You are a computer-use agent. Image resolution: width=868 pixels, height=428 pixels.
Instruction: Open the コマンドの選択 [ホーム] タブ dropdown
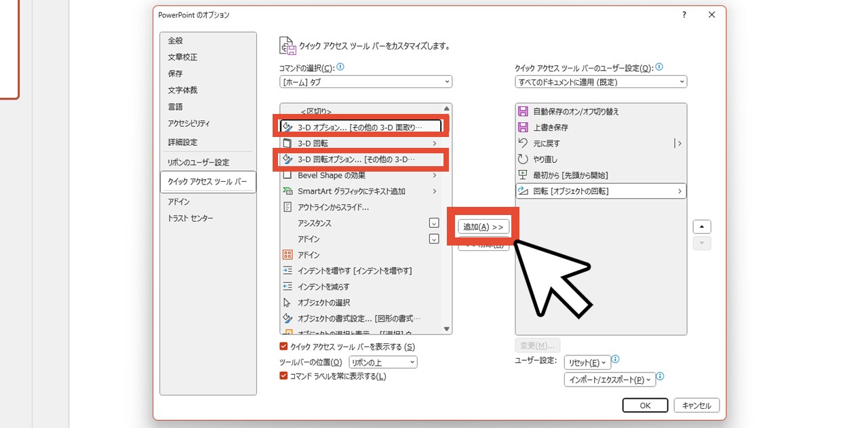(x=366, y=82)
